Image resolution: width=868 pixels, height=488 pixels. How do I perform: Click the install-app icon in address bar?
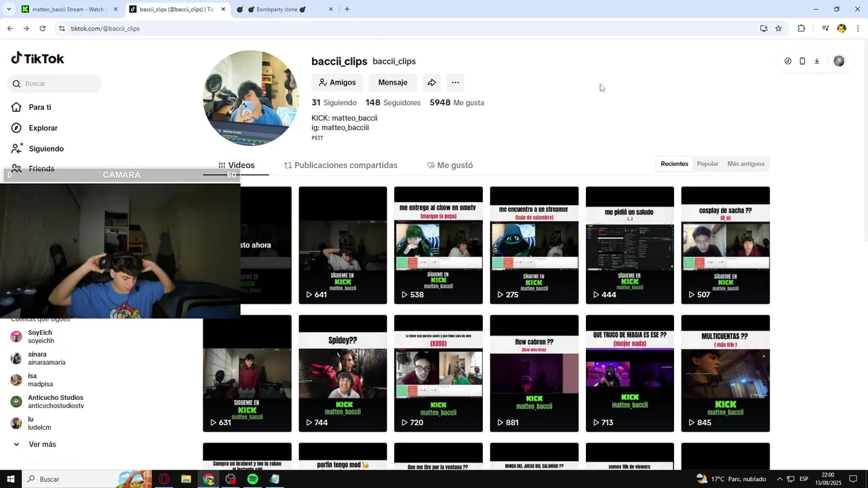pyautogui.click(x=764, y=28)
